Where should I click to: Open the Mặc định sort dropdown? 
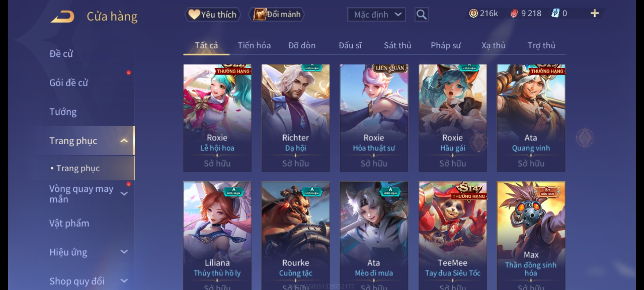pyautogui.click(x=376, y=15)
